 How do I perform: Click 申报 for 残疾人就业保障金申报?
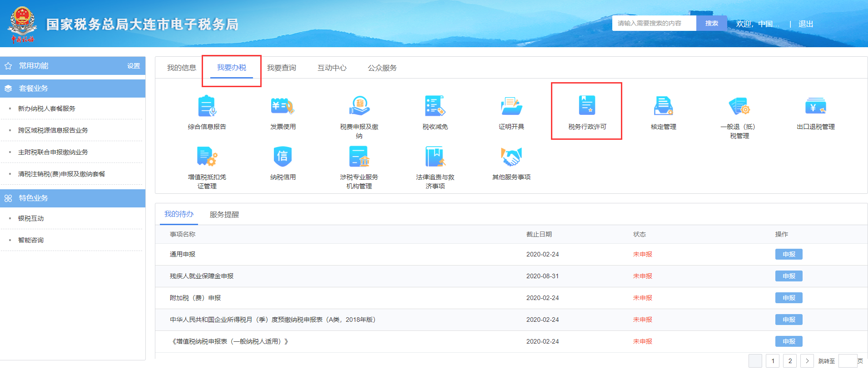[789, 276]
